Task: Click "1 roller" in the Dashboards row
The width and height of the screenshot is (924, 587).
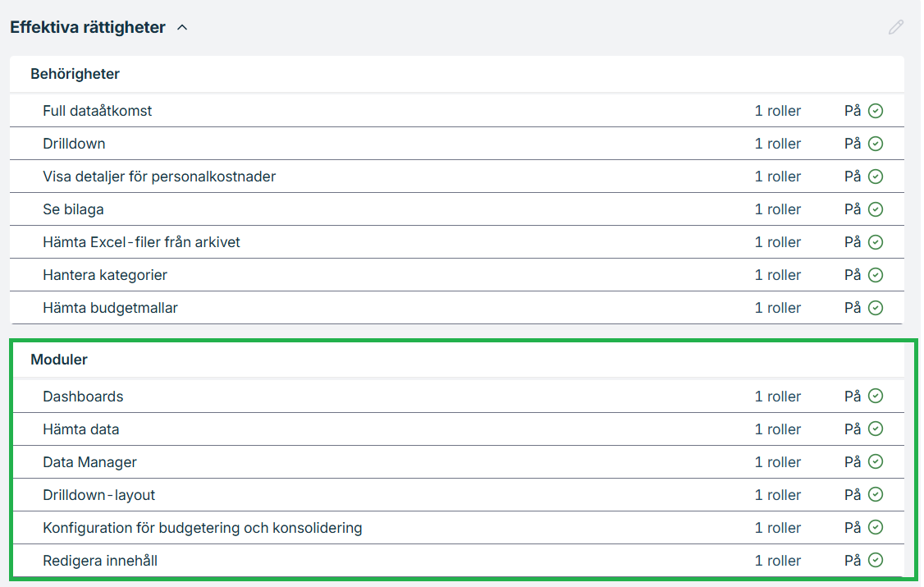Action: point(777,397)
